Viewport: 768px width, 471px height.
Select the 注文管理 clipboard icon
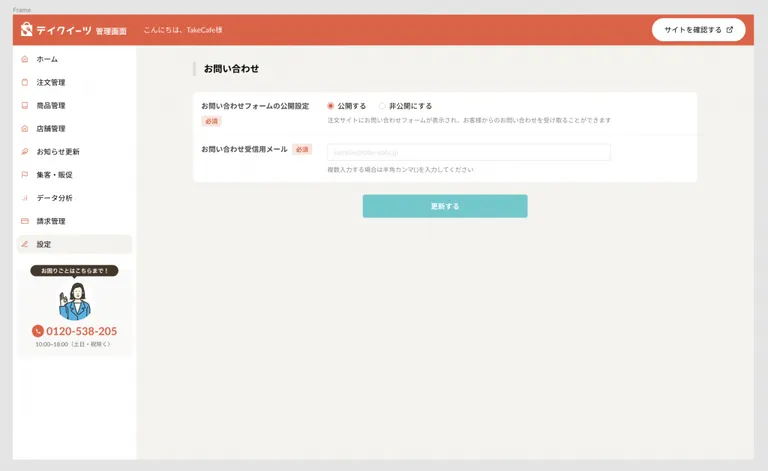point(25,83)
